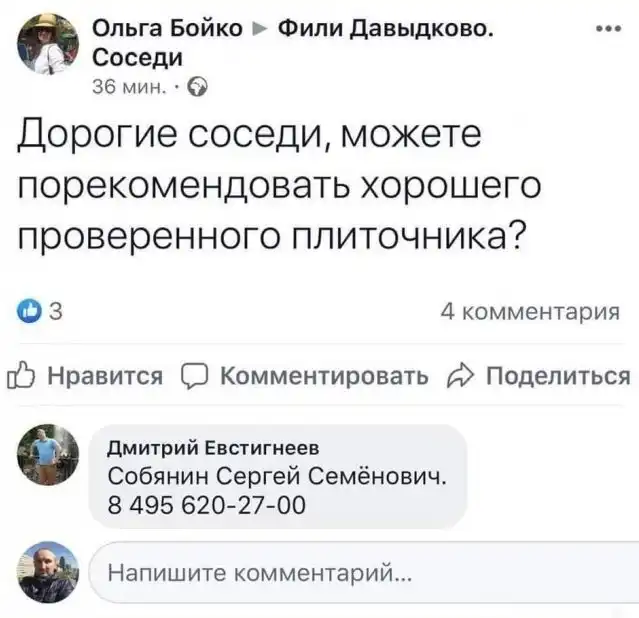639x618 pixels.
Task: Click the globe privacy icon near timestamp
Action: [x=198, y=85]
